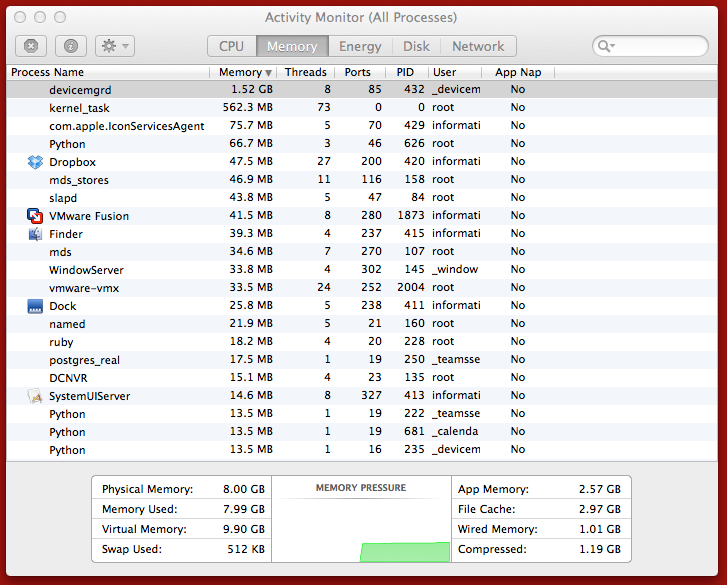Click the 1.52 GB memory cell
Image resolution: width=727 pixels, height=585 pixels.
coord(252,89)
